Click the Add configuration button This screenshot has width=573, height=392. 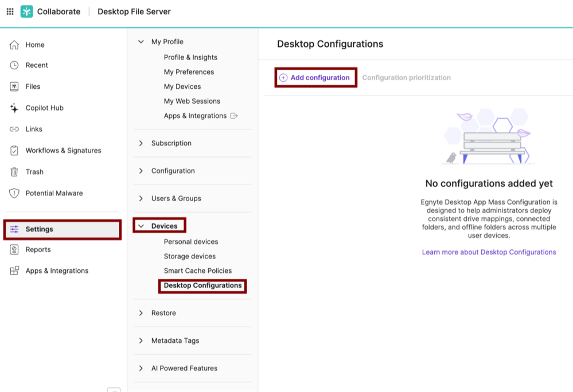[x=315, y=77]
